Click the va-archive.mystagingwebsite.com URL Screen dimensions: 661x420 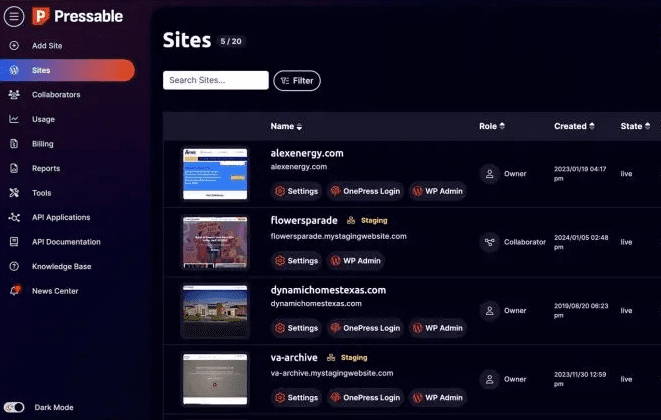[332, 373]
